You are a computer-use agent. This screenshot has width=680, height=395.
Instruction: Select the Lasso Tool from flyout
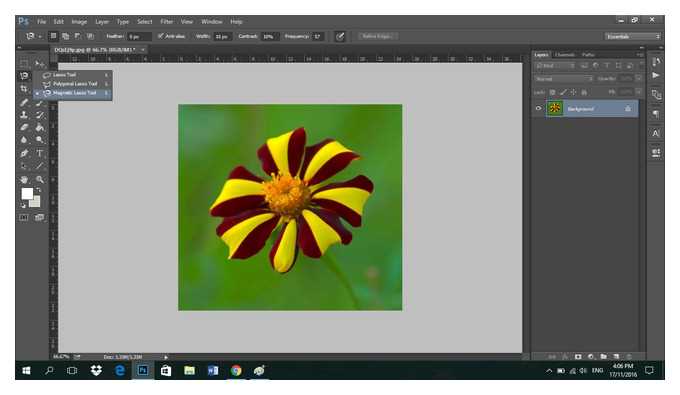74,75
